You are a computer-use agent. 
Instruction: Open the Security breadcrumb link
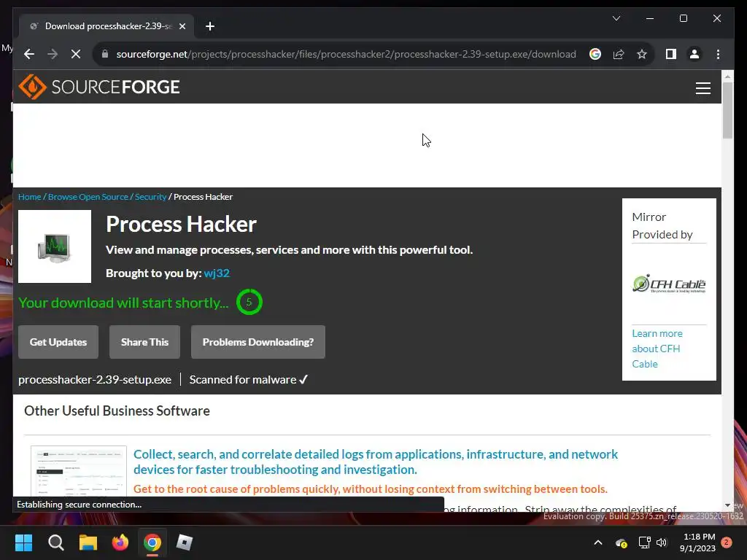tap(150, 197)
